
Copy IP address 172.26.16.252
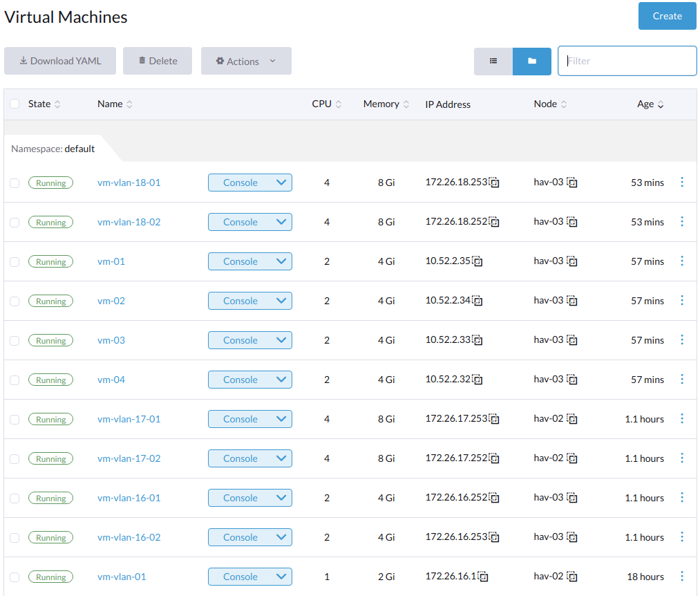pos(494,498)
